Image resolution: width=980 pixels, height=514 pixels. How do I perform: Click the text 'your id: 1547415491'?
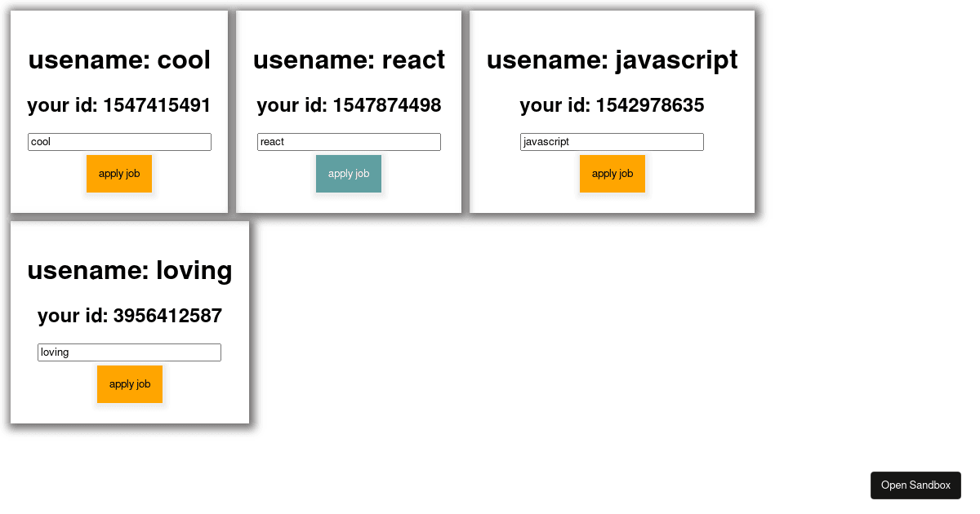[x=119, y=105]
